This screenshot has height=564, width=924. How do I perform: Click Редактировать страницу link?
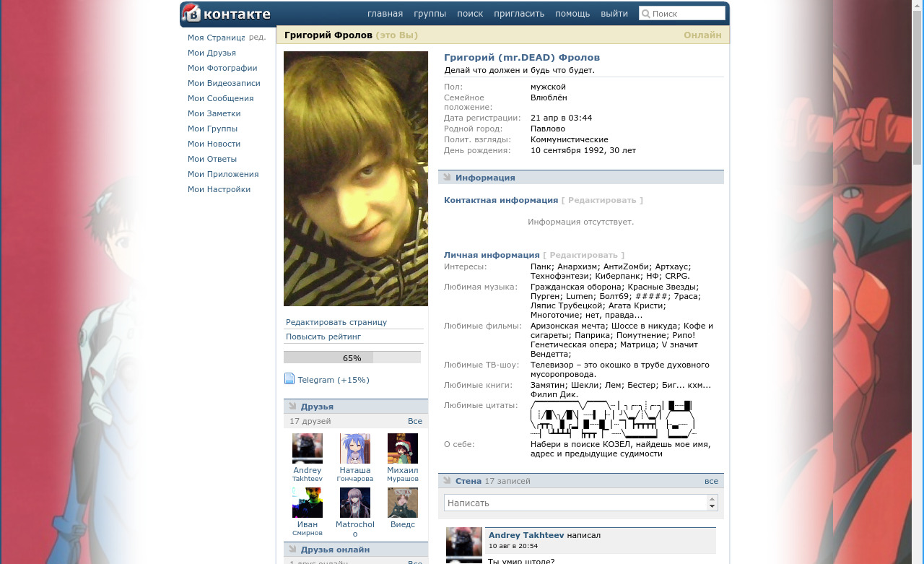(336, 322)
